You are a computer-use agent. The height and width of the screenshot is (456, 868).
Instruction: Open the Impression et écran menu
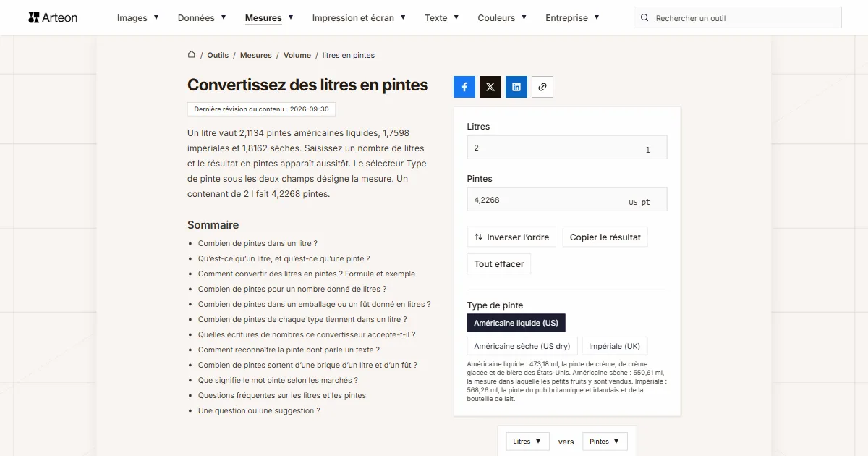tap(359, 18)
